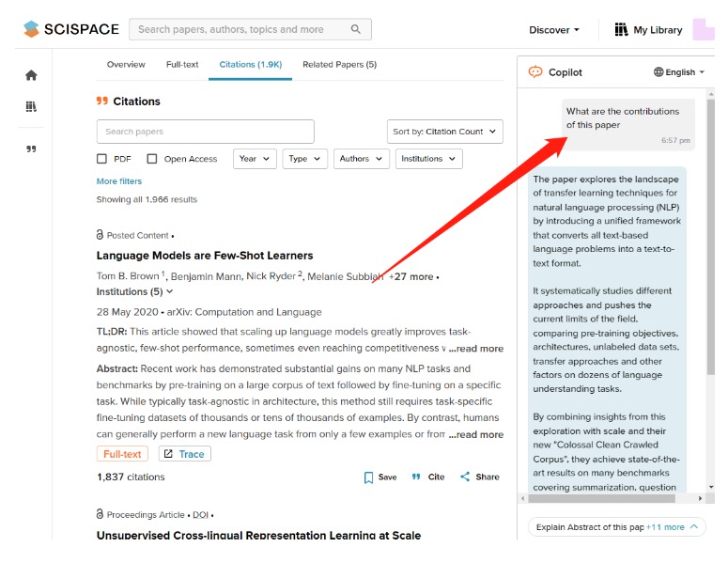Click More filters link
Screen dimensions: 728x563
(x=119, y=181)
